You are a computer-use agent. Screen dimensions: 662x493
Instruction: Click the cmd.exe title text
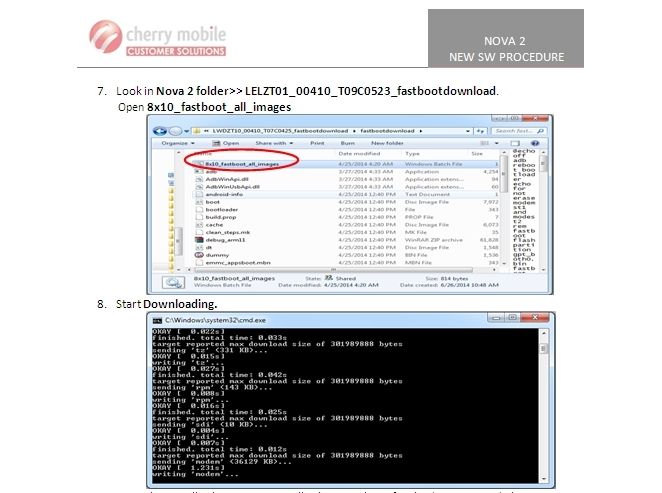coord(215,320)
